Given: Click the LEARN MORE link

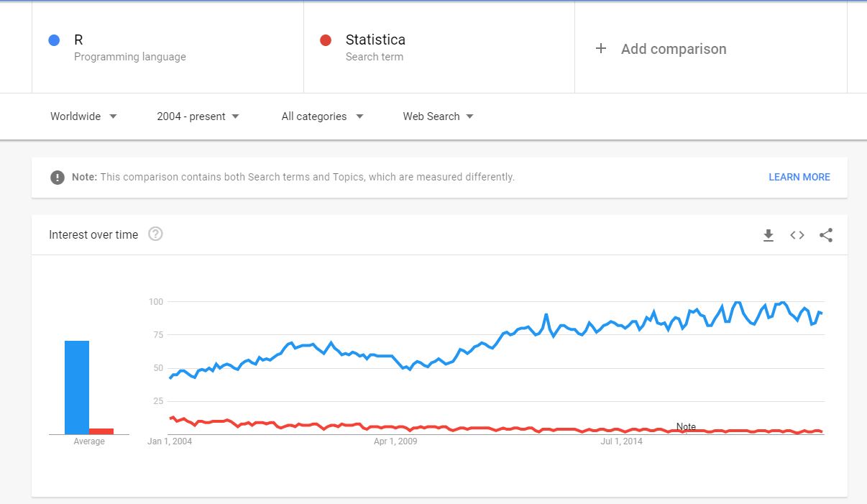Looking at the screenshot, I should (x=799, y=177).
